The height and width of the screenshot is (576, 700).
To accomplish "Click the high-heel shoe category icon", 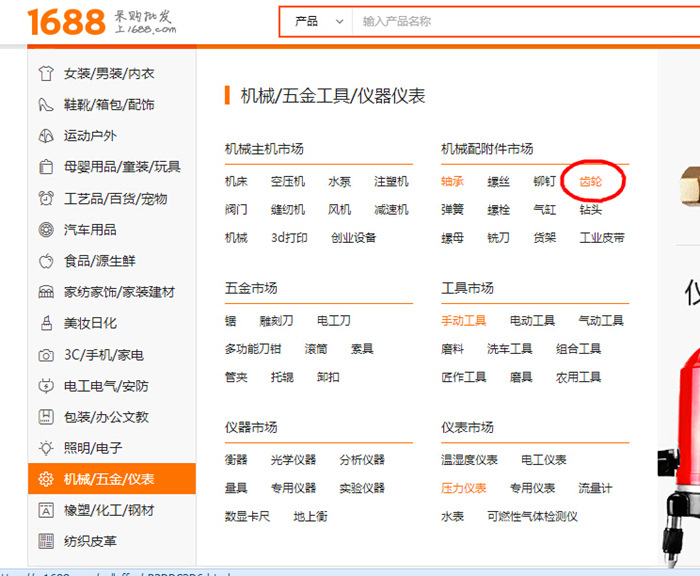I will (x=45, y=104).
